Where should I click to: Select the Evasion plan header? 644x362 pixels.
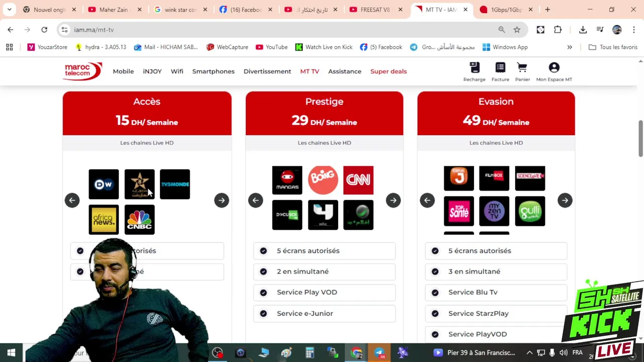tap(496, 113)
